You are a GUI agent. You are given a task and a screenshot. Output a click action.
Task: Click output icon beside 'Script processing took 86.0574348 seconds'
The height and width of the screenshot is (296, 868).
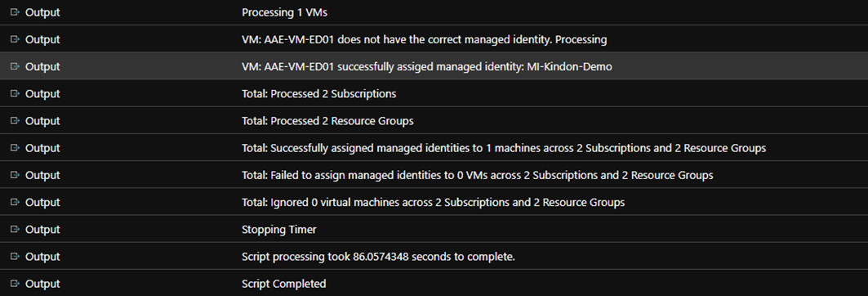(x=15, y=257)
